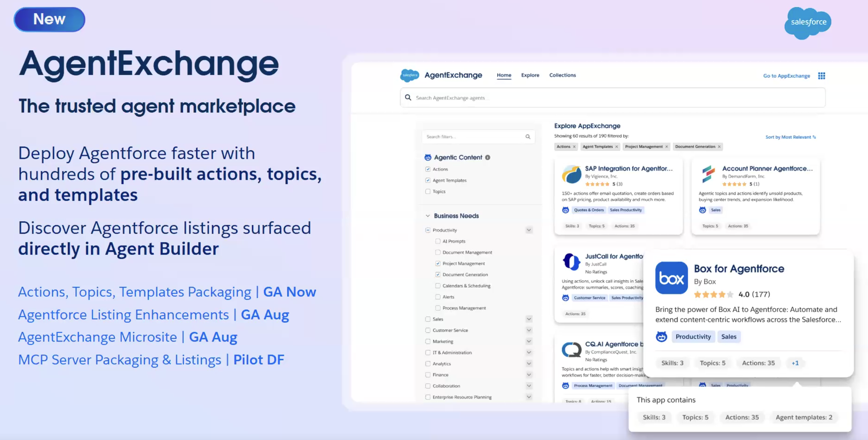This screenshot has height=440, width=868.
Task: Open the Home tab
Action: (504, 75)
